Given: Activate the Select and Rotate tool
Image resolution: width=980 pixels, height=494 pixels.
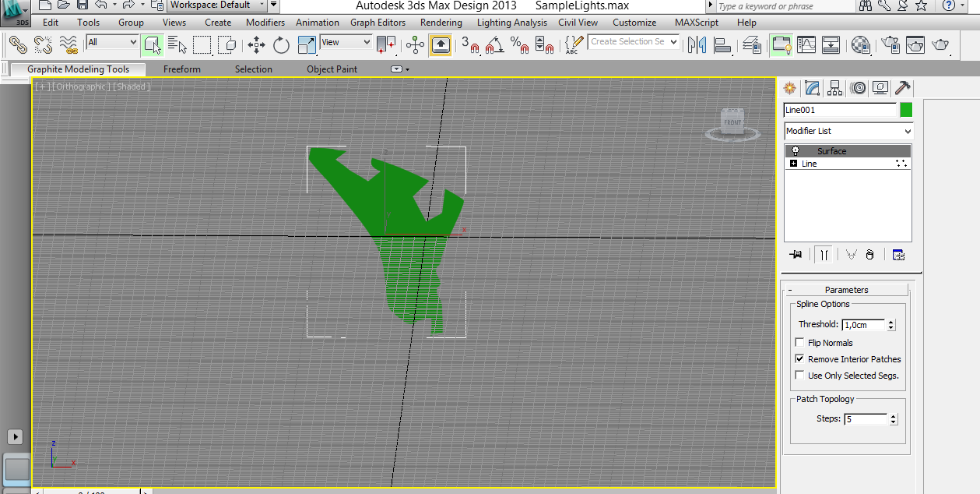Looking at the screenshot, I should coord(281,44).
